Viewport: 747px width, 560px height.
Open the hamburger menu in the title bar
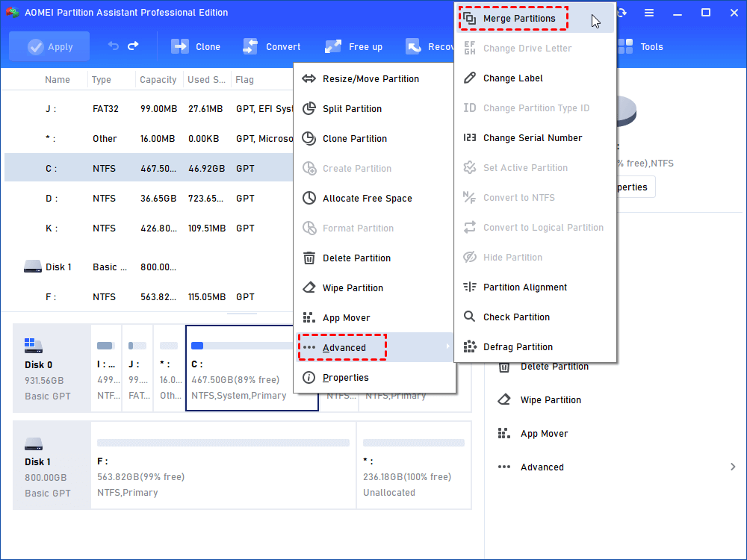pyautogui.click(x=649, y=13)
